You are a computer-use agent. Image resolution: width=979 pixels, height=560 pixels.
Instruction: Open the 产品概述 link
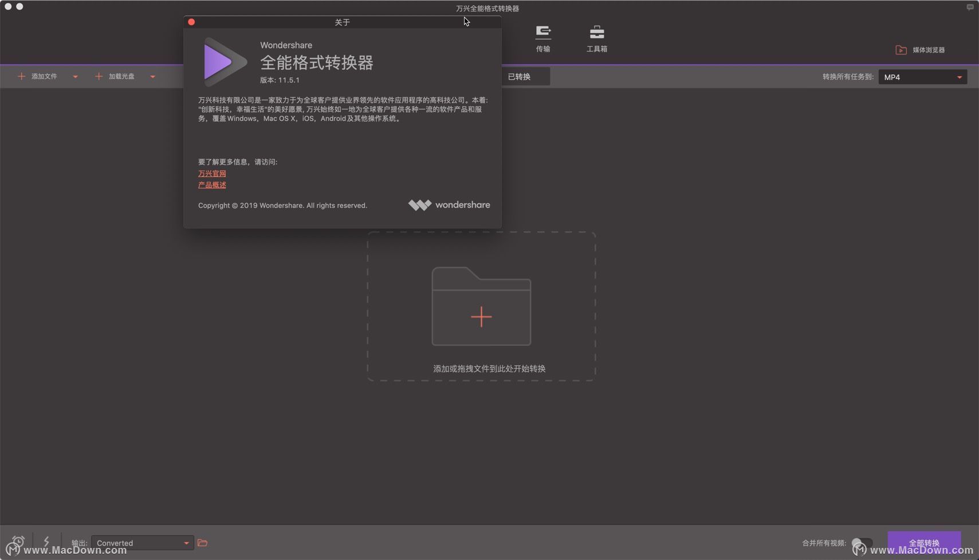(x=212, y=185)
